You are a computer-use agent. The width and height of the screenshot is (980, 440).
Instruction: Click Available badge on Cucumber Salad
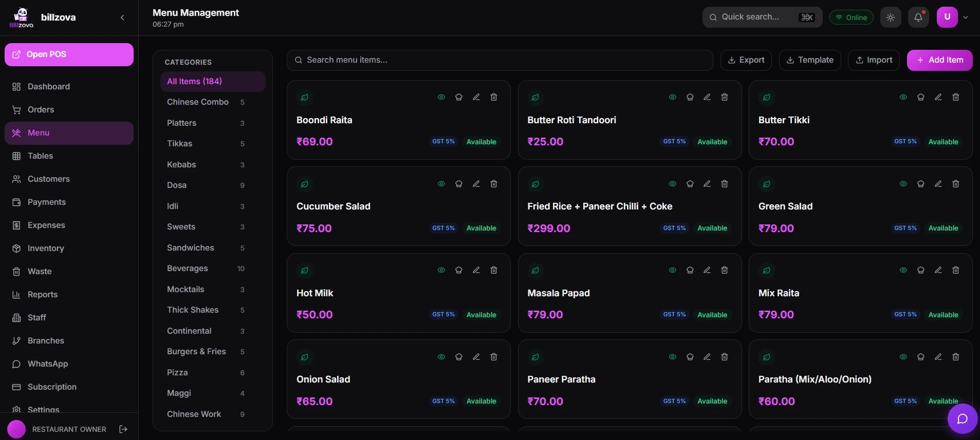coord(481,228)
